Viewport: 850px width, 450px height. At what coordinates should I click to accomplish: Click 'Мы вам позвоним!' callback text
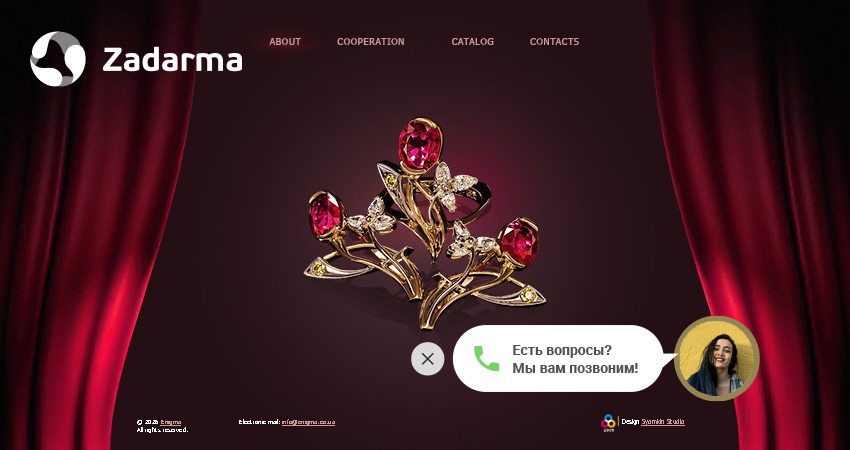[575, 368]
